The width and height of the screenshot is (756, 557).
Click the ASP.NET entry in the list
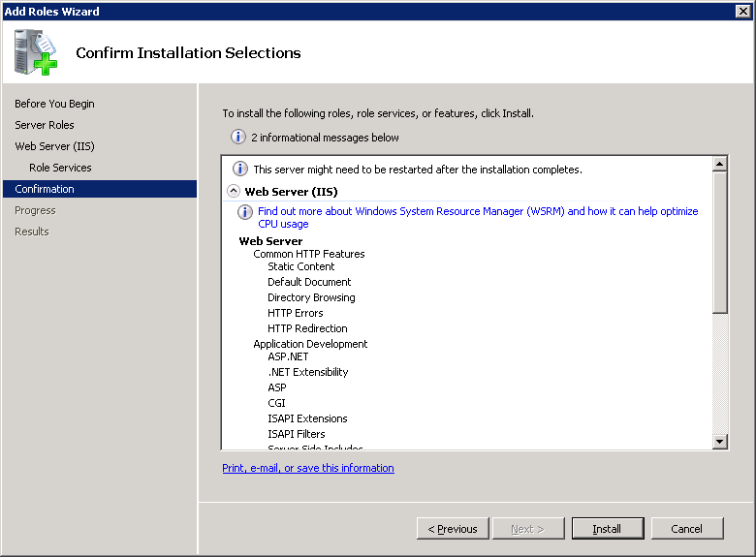[288, 356]
